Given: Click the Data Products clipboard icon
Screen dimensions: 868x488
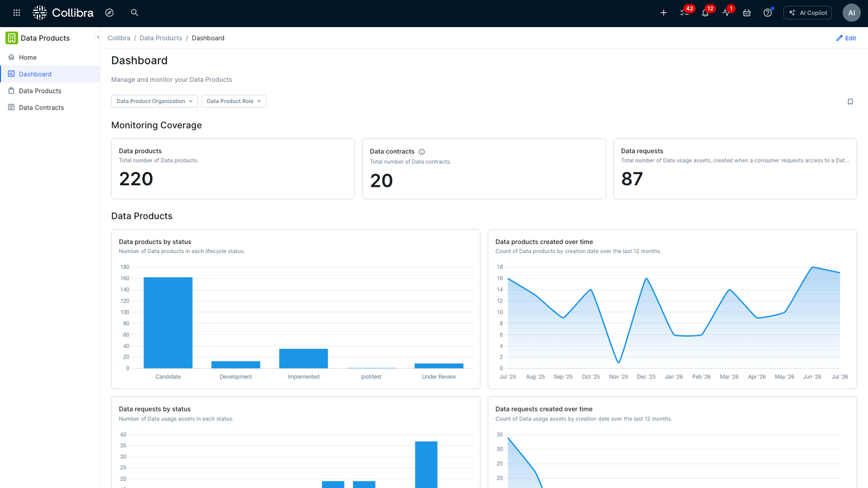Looking at the screenshot, I should 11,91.
